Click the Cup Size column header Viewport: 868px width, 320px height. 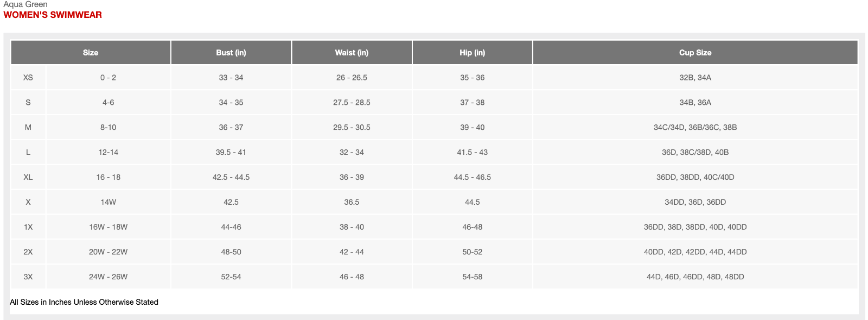[695, 53]
